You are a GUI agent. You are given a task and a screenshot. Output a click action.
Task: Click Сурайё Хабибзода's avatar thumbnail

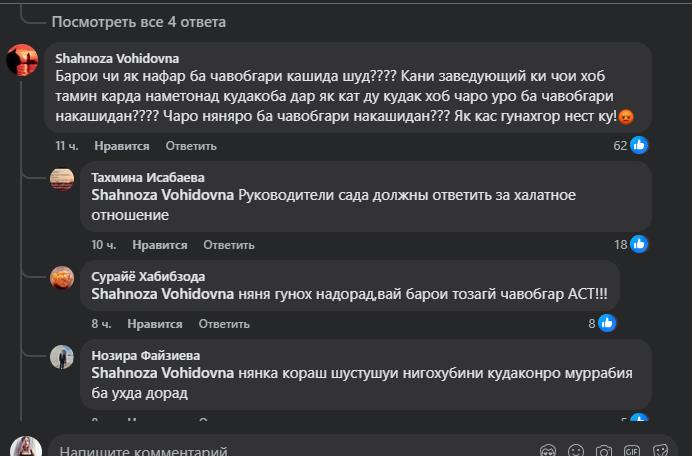click(62, 278)
